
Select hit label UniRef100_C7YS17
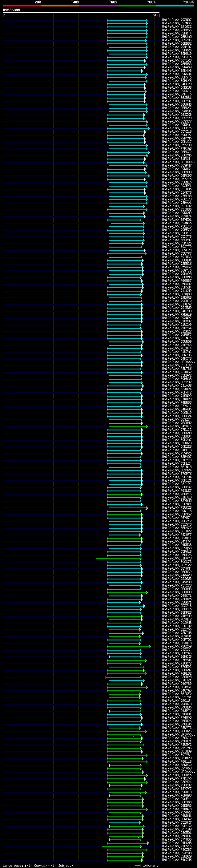point(176,406)
